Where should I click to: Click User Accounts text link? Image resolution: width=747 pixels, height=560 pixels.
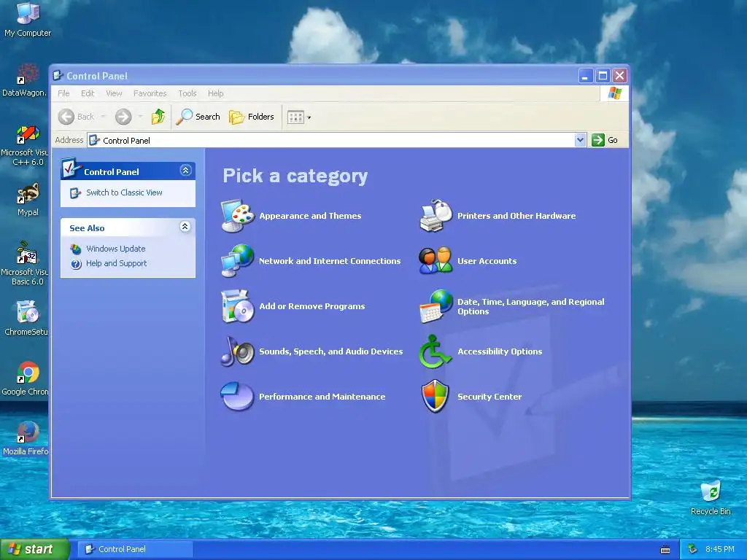[487, 261]
